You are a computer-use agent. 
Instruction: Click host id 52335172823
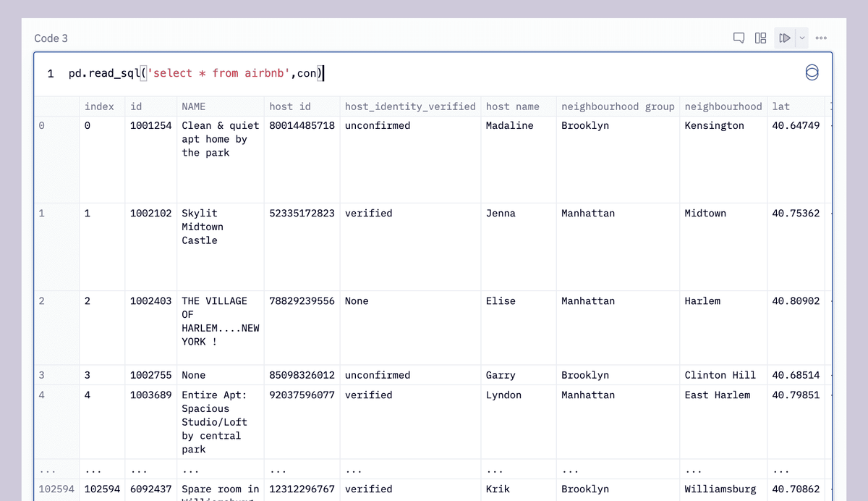302,213
